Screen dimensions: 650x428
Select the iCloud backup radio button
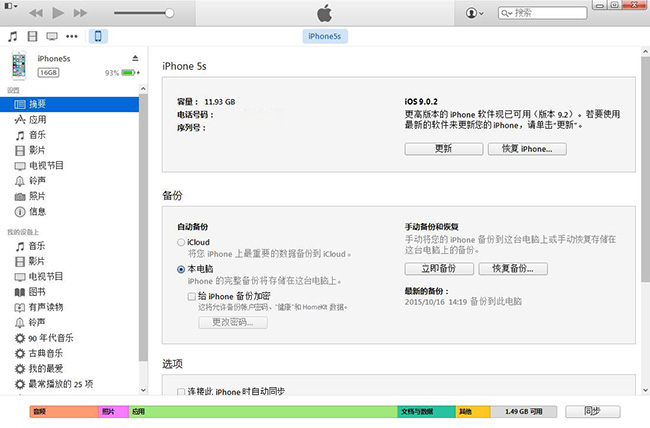click(x=180, y=242)
